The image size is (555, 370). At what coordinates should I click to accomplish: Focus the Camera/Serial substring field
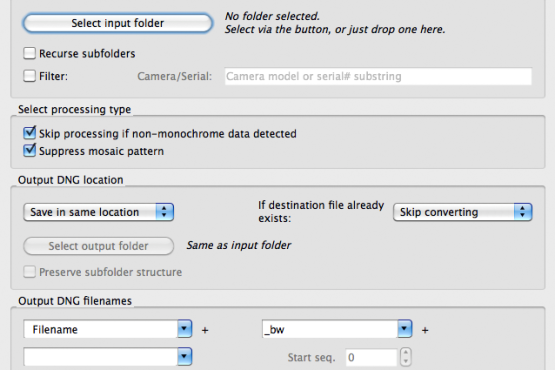click(x=378, y=76)
